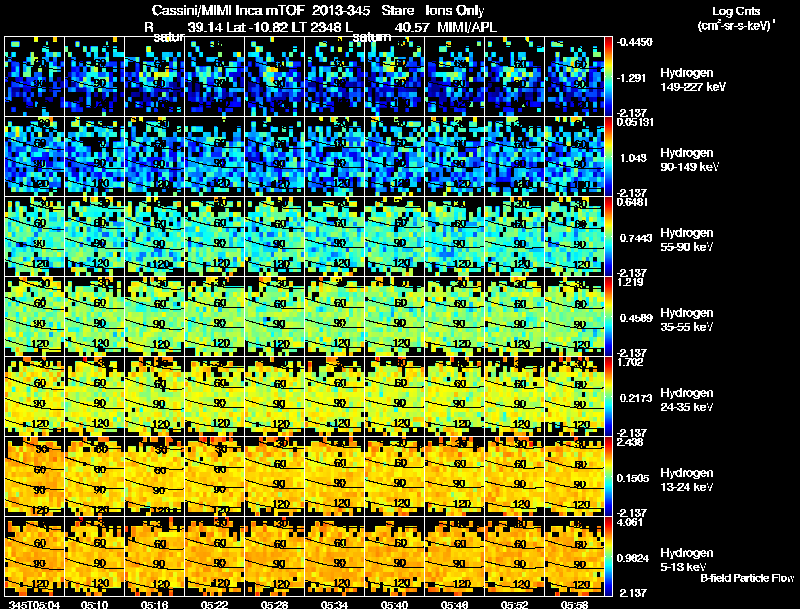Click the 05:52 time marker
The image size is (800, 609).
click(x=514, y=604)
